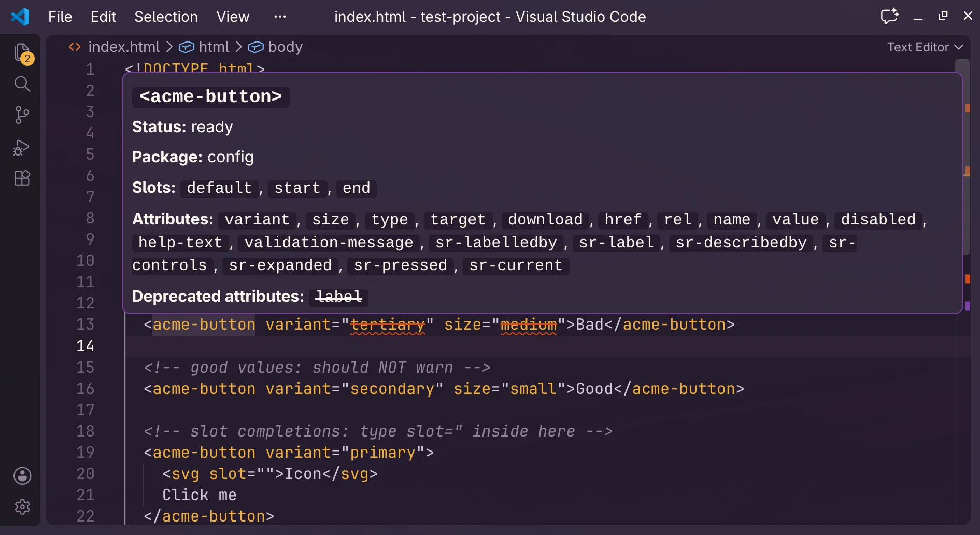The width and height of the screenshot is (980, 535).
Task: Click line number 14 in the gutter
Action: pyautogui.click(x=86, y=346)
